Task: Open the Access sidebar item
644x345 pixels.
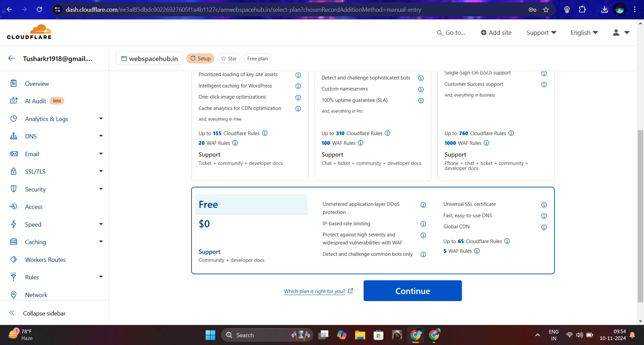Action: 34,207
